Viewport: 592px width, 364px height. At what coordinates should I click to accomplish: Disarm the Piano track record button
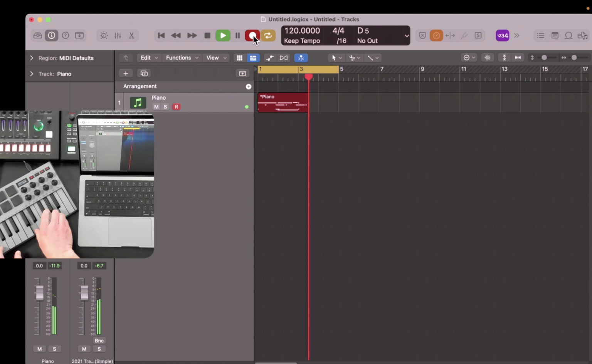176,107
